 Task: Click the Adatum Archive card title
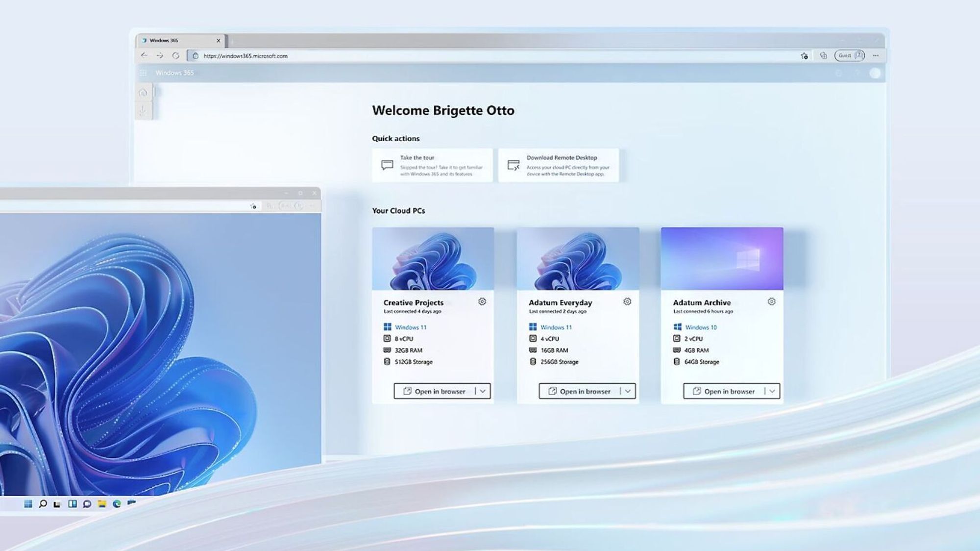coord(702,302)
